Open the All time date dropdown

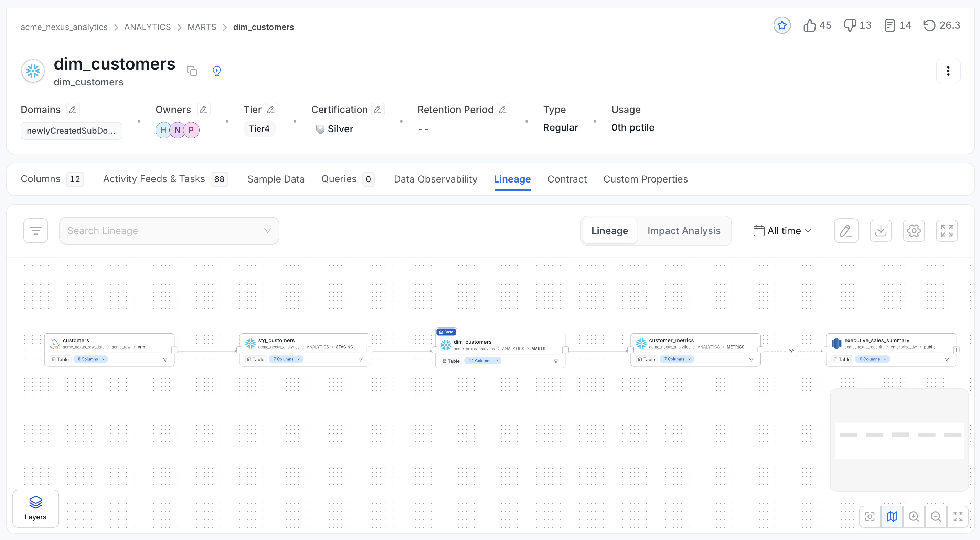pyautogui.click(x=782, y=231)
